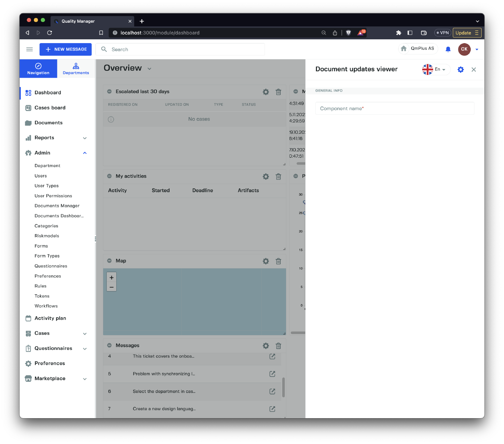
Task: Open the Messages widget settings gear
Action: tap(266, 346)
